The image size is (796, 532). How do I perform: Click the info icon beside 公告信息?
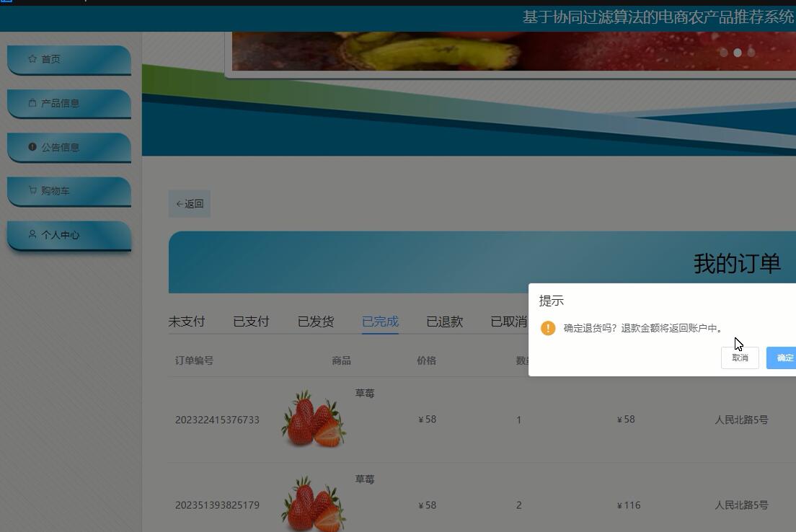(x=32, y=147)
